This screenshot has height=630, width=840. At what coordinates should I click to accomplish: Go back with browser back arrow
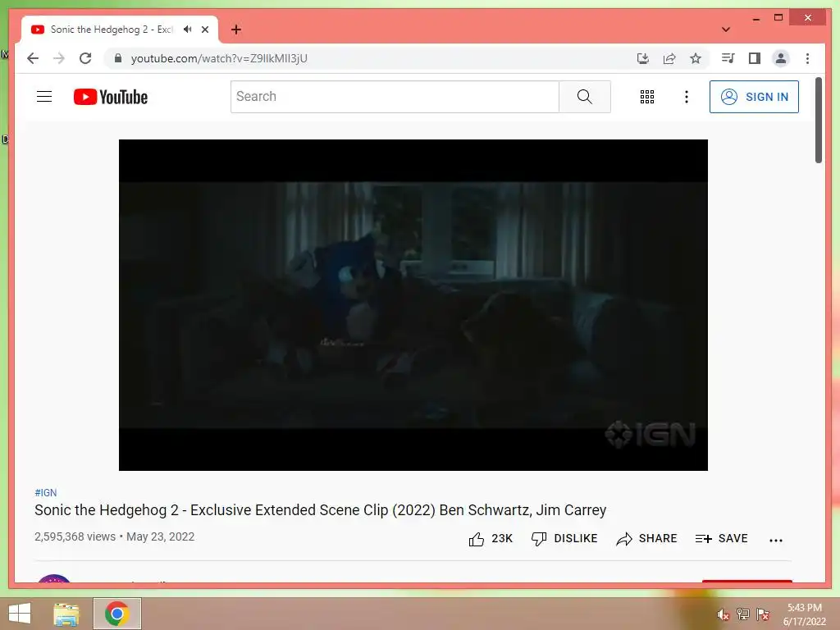tap(33, 58)
